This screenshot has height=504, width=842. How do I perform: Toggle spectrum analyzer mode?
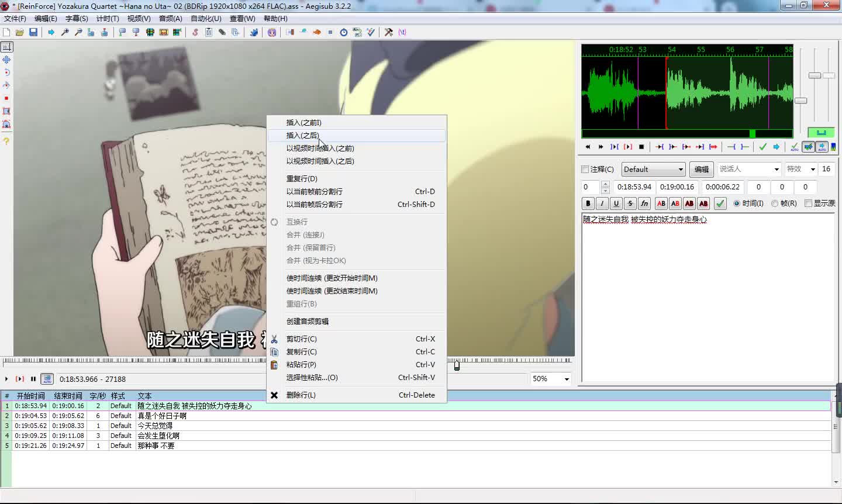[x=833, y=147]
